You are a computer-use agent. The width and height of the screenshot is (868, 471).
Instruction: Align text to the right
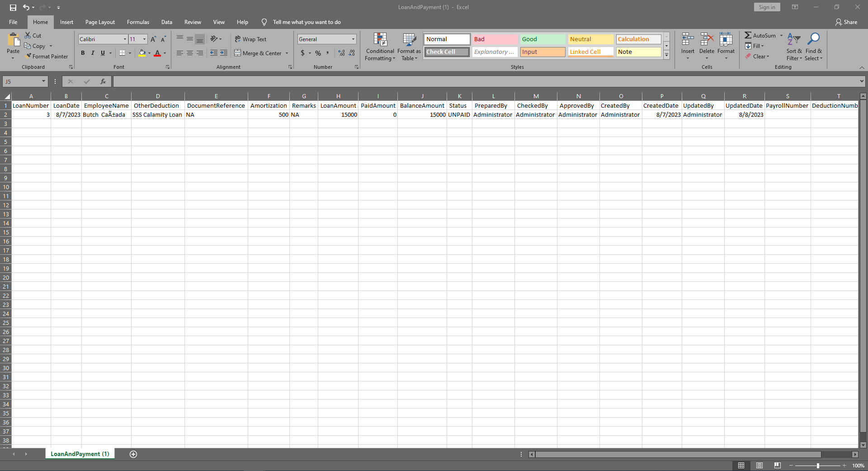coord(200,53)
